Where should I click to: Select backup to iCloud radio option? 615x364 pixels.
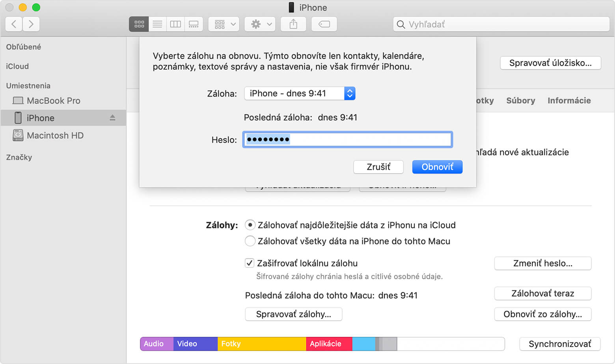250,225
